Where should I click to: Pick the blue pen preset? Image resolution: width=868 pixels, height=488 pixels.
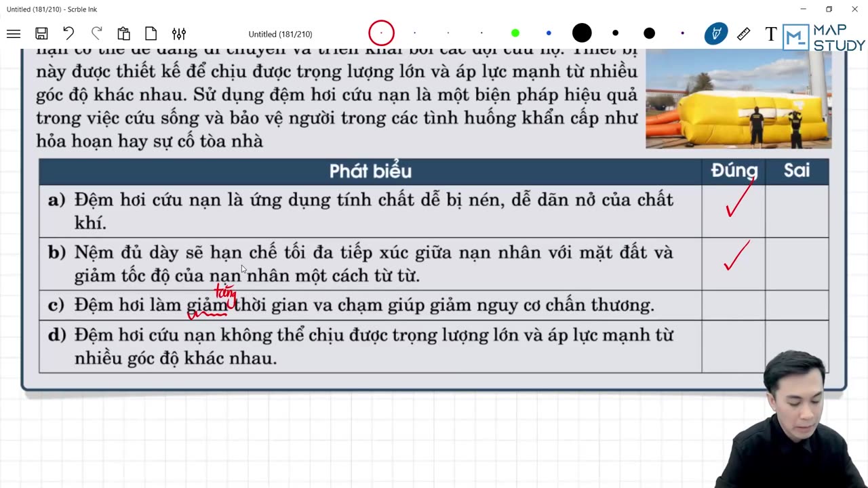click(549, 33)
